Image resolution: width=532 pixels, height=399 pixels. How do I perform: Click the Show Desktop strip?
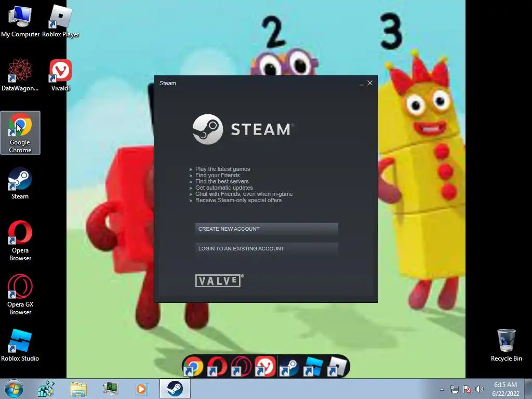tap(528, 389)
